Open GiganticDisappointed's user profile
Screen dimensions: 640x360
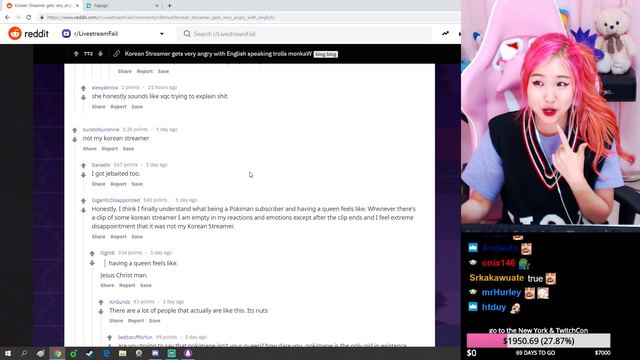click(x=116, y=200)
